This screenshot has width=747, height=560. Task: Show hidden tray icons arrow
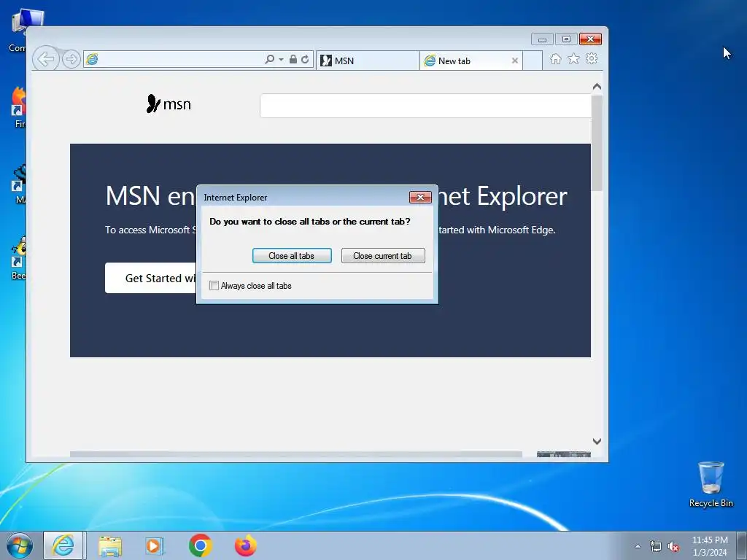[x=638, y=546]
